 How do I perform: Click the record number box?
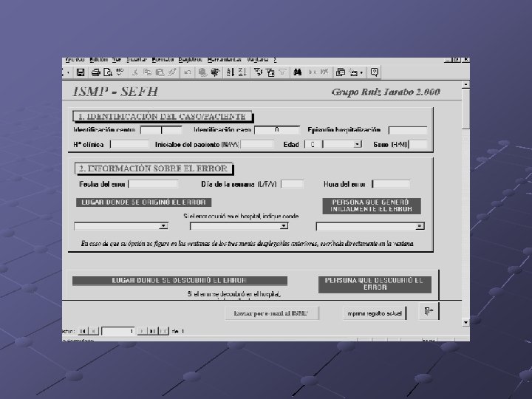point(118,331)
